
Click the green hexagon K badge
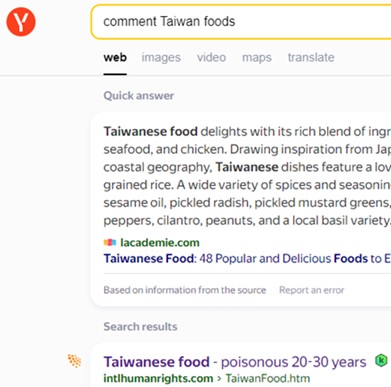[381, 360]
